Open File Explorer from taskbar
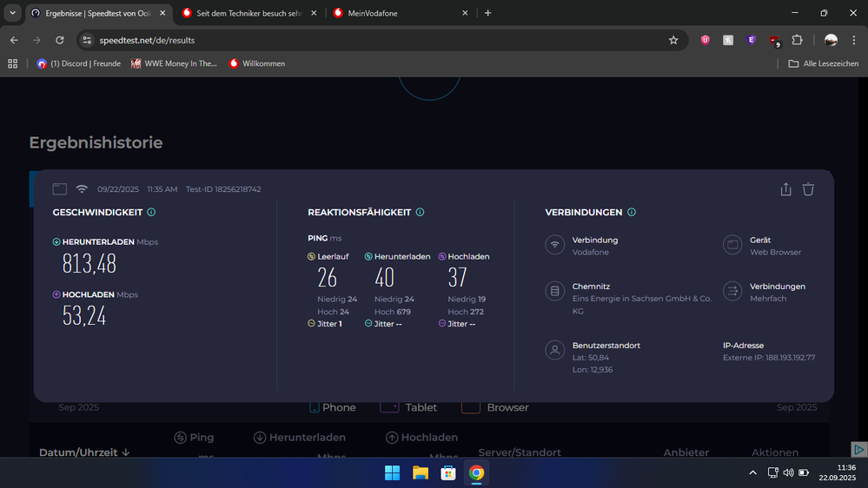Screen dimensions: 868x488 pyautogui.click(x=421, y=473)
